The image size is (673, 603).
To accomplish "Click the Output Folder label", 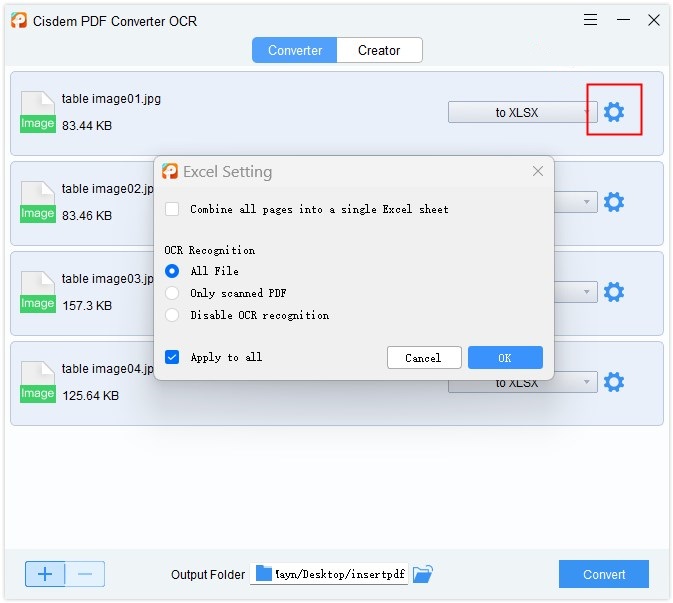I will click(x=208, y=575).
